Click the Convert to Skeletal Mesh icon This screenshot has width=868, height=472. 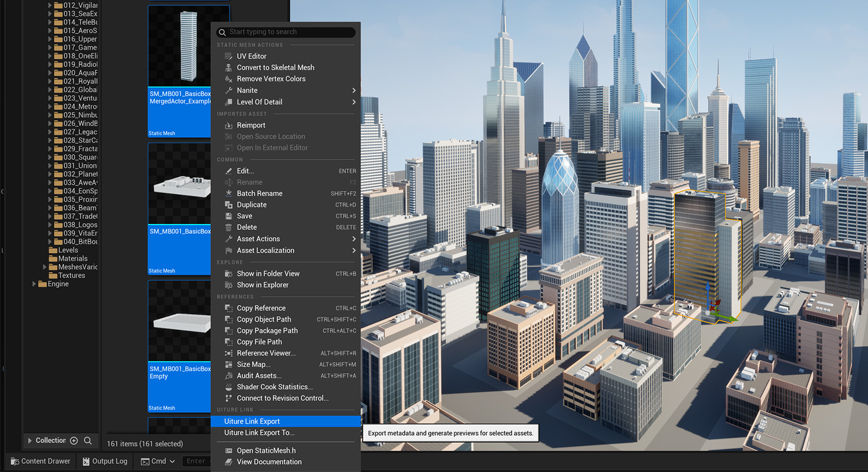coord(228,68)
